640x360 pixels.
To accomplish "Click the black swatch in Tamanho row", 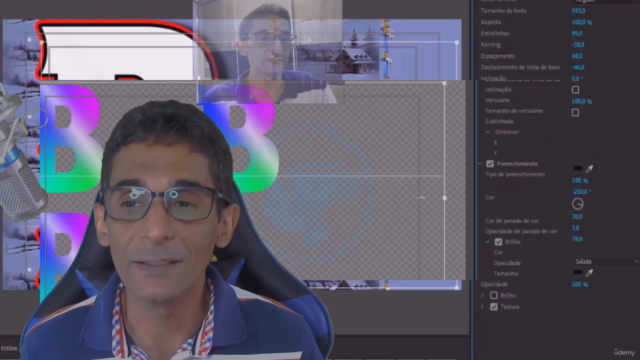I will pyautogui.click(x=578, y=272).
